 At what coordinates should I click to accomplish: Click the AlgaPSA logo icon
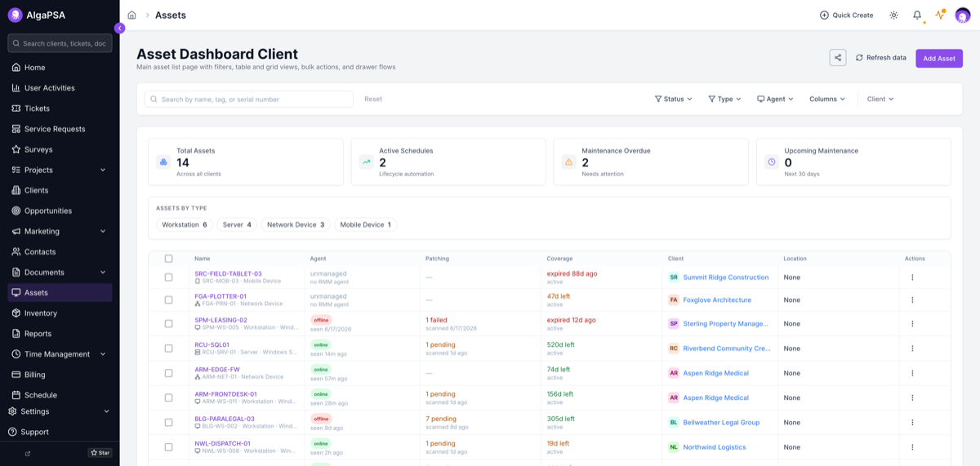[x=15, y=15]
